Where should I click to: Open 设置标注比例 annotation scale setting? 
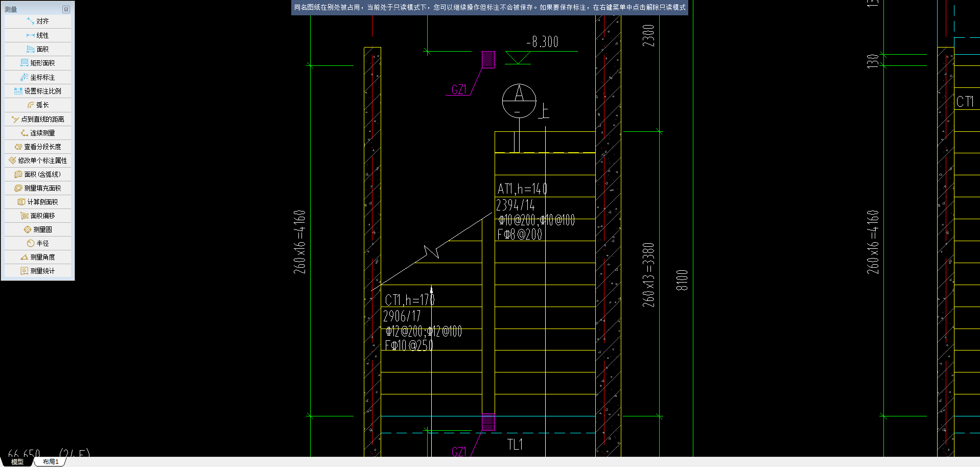[38, 91]
